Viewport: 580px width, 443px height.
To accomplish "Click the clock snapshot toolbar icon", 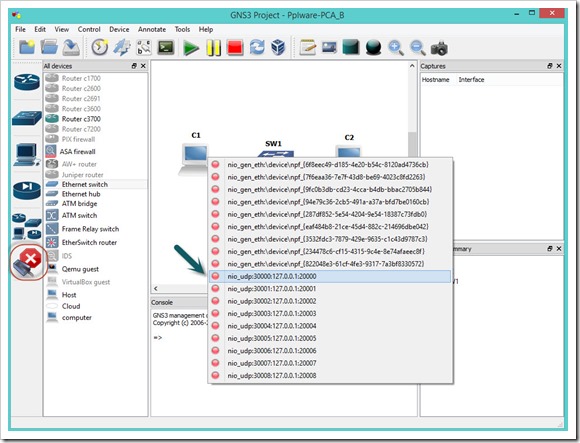I will coord(100,48).
